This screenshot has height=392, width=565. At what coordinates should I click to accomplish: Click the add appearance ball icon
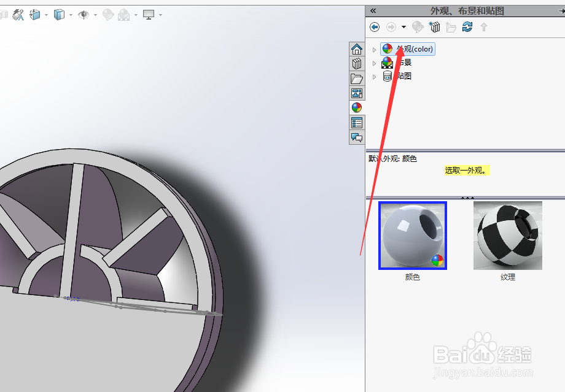tap(417, 27)
